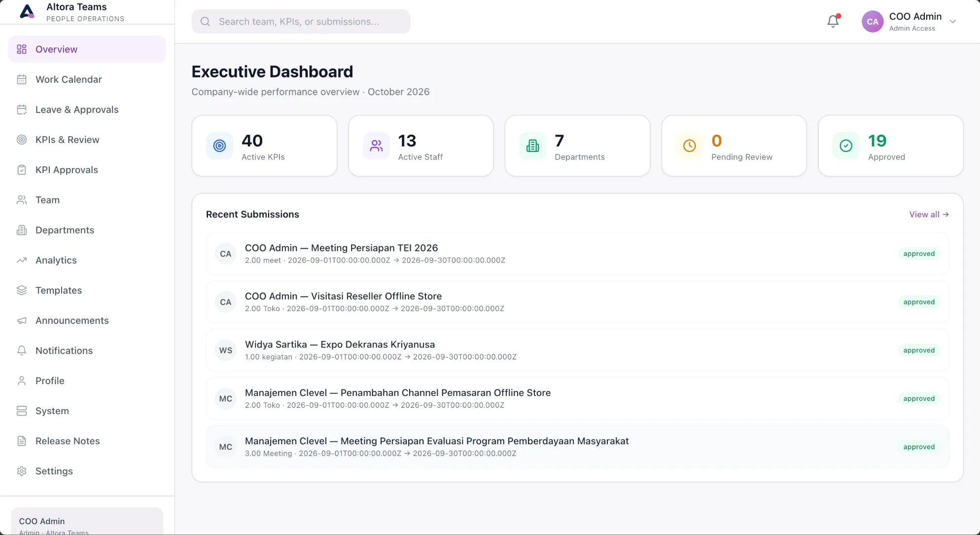Expand the COO Admin account dropdown chevron

[953, 22]
